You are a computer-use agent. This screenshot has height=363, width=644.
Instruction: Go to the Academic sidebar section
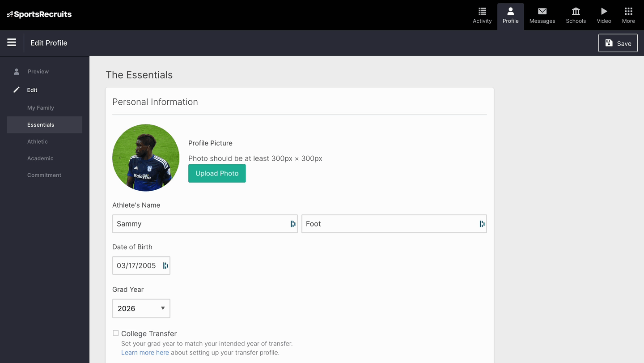click(40, 158)
